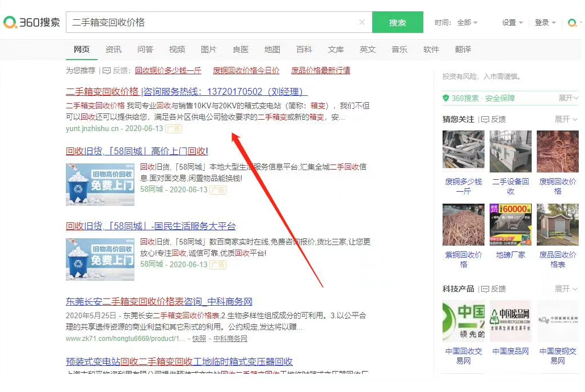Select the 网页 tab
The width and height of the screenshot is (585, 392).
click(x=82, y=49)
